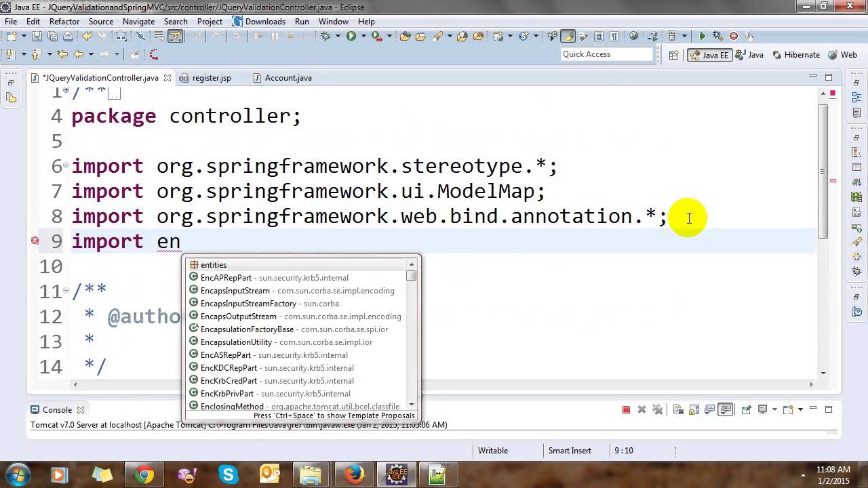Open the Navigate menu
This screenshot has height=488, width=868.
coord(138,22)
